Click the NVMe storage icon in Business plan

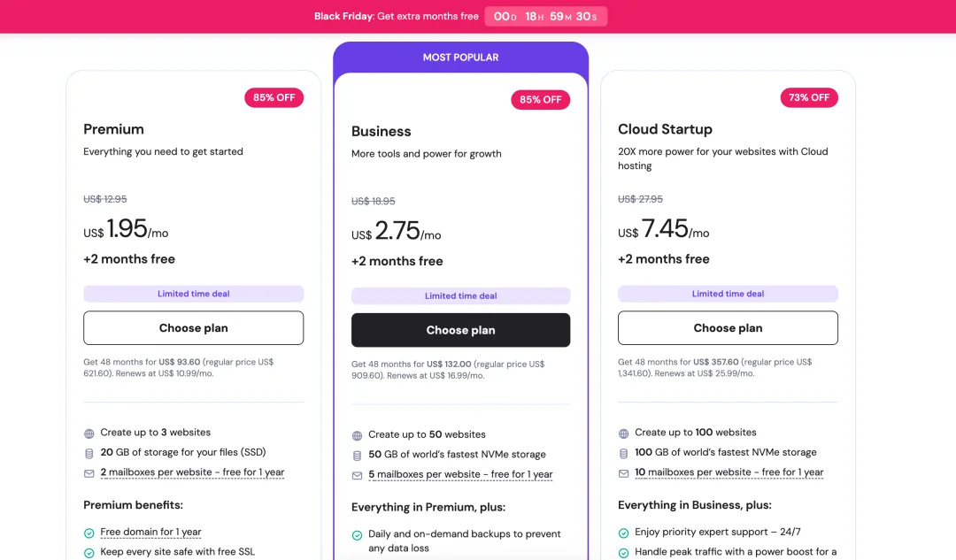pyautogui.click(x=357, y=455)
